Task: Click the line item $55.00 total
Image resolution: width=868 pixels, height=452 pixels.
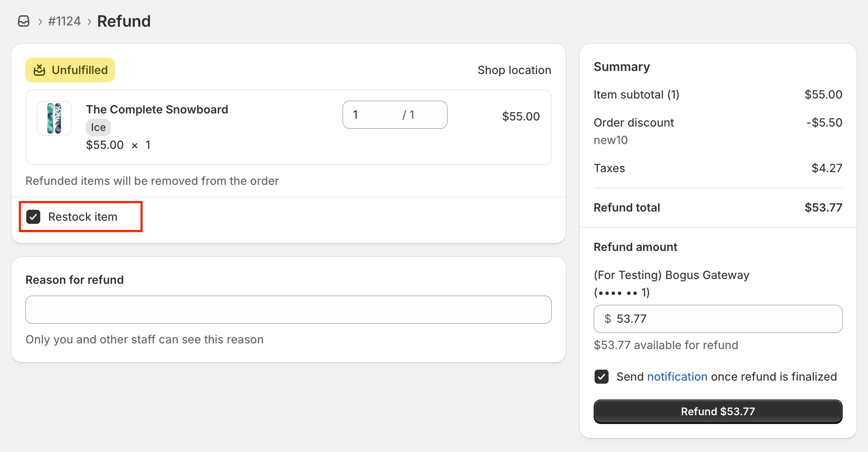Action: pyautogui.click(x=521, y=117)
